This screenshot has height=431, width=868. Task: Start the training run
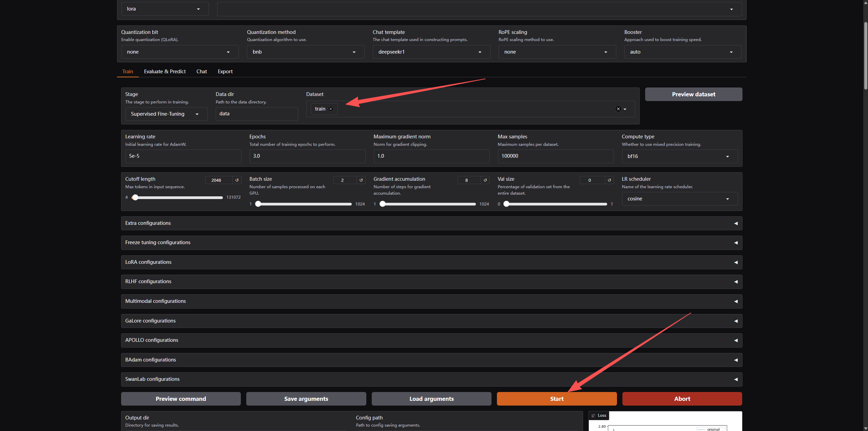coord(557,399)
